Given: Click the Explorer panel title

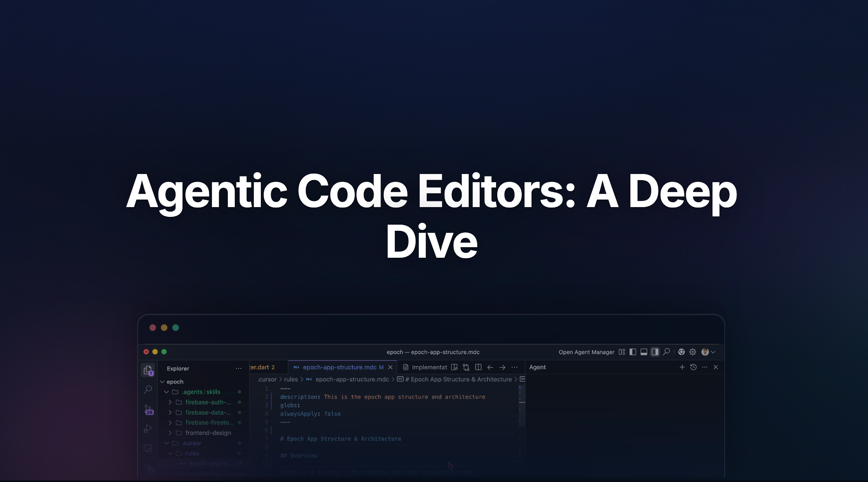Looking at the screenshot, I should [x=178, y=368].
